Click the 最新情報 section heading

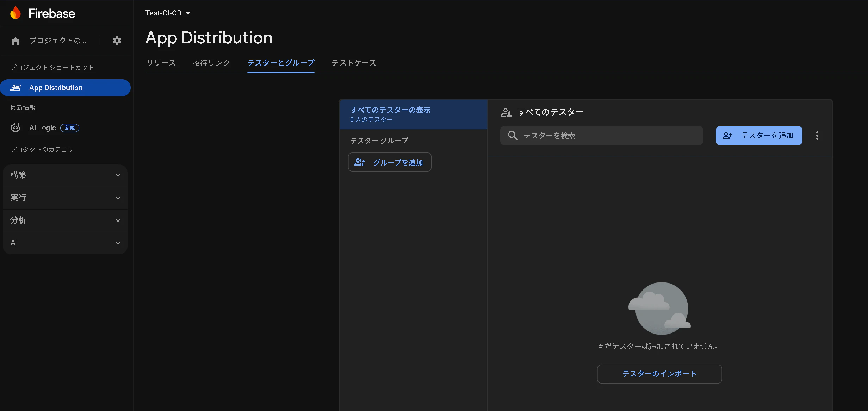tap(23, 107)
